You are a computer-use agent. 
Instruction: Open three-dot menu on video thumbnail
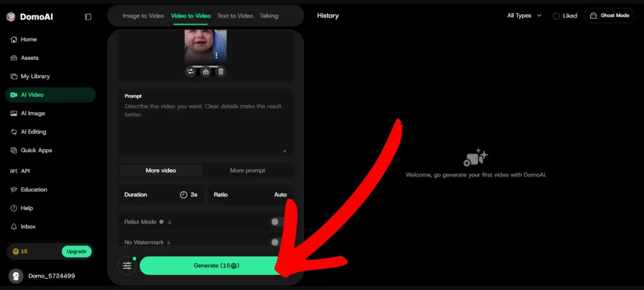click(216, 56)
